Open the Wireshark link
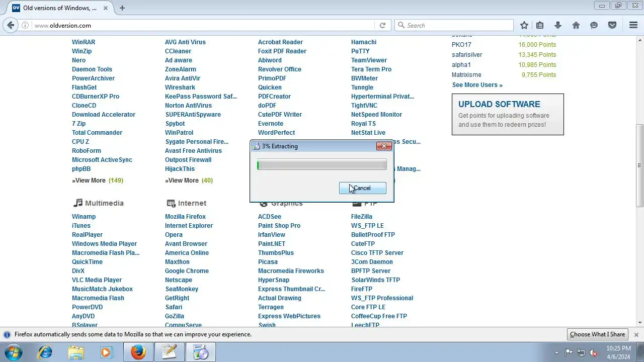Screen dimensions: 644x362 pyautogui.click(x=180, y=87)
